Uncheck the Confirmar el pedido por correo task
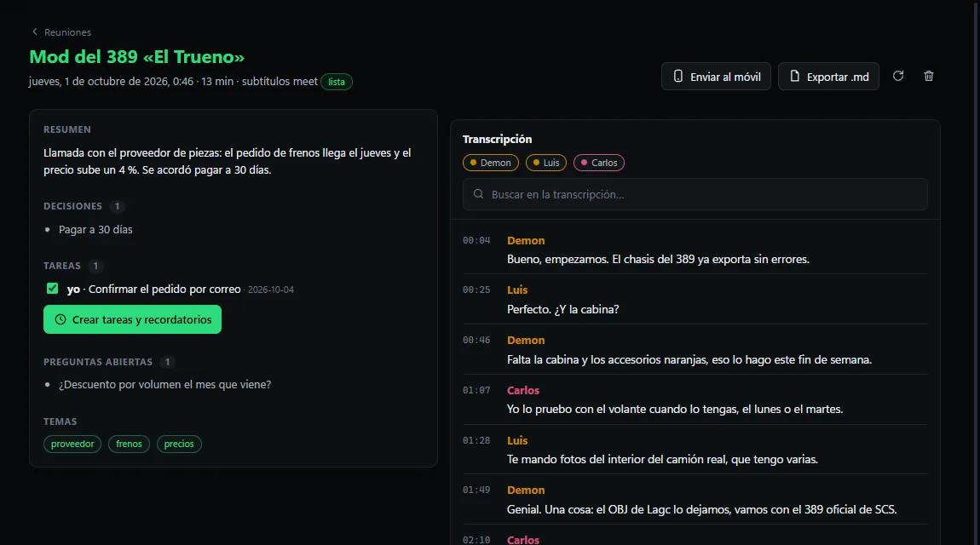This screenshot has width=980, height=545. (x=53, y=289)
